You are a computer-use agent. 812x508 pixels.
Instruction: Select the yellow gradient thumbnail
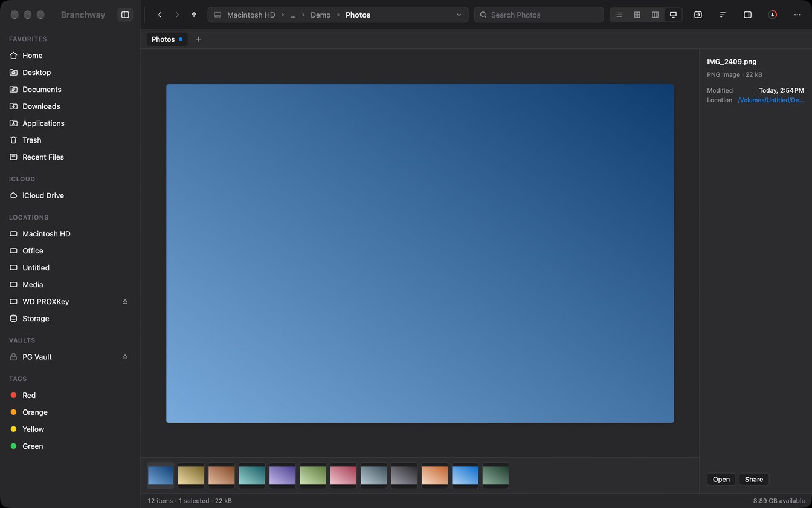pos(191,476)
